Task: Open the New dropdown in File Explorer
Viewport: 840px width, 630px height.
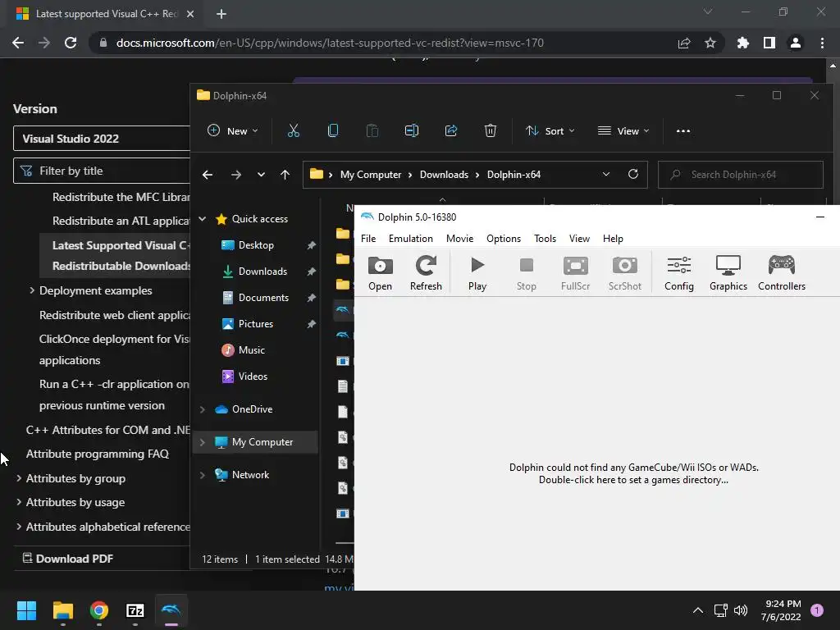Action: click(x=232, y=130)
